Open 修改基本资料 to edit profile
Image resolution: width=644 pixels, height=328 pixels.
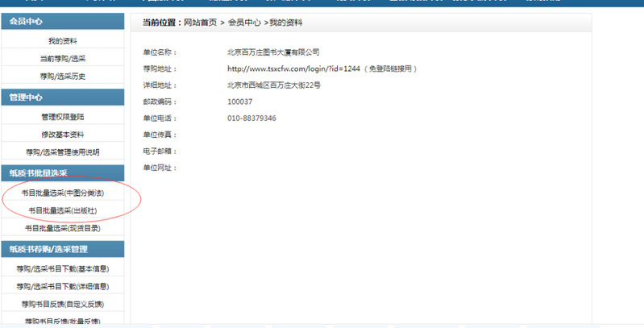coord(62,135)
